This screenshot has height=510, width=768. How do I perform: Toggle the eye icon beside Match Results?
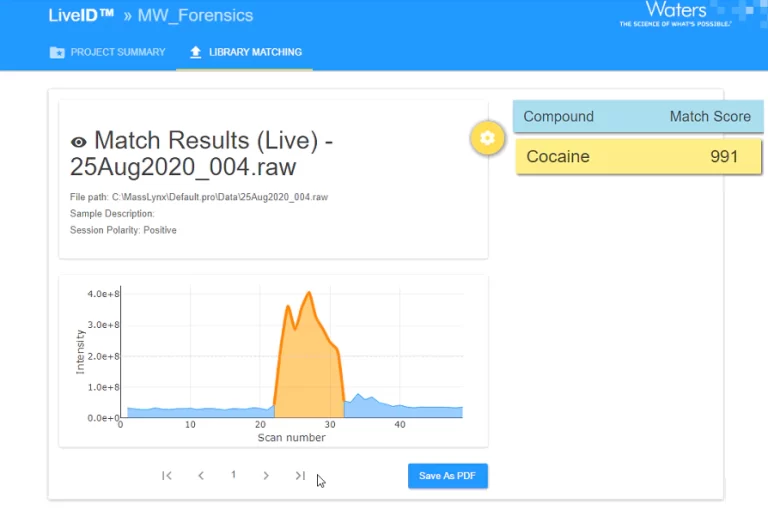[x=79, y=143]
